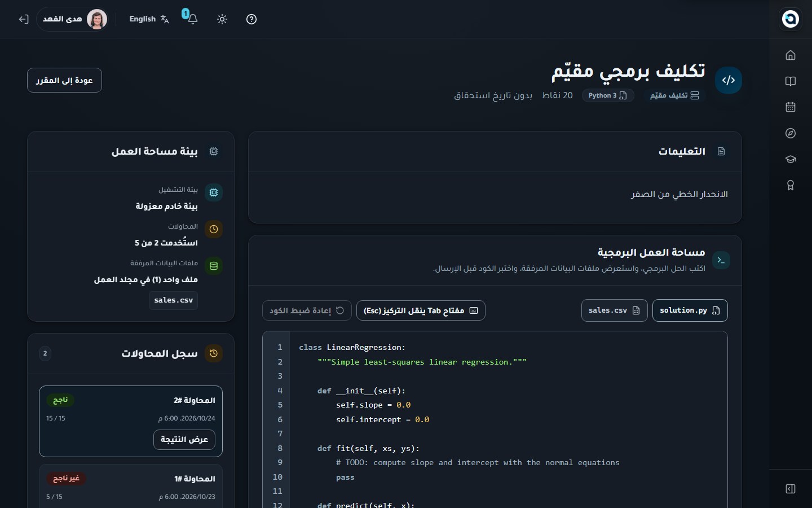Click the بيئة التشغيل cpu icon

pos(214,192)
